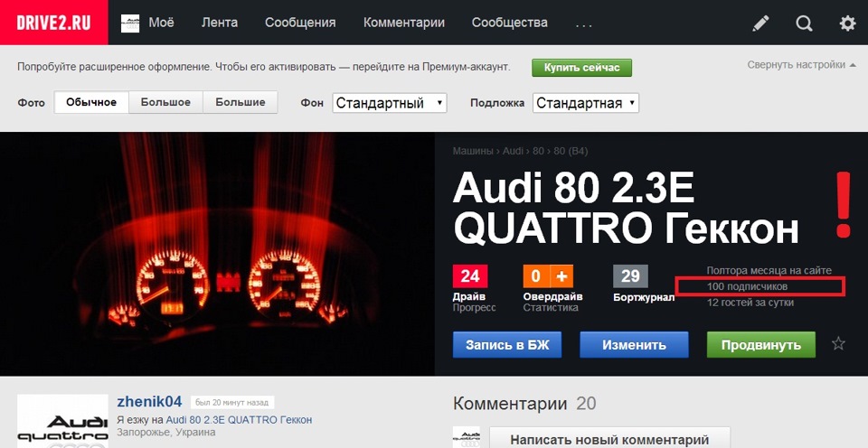Click the Статистика link under Овердрайв
This screenshot has height=448, width=868.
click(x=551, y=307)
